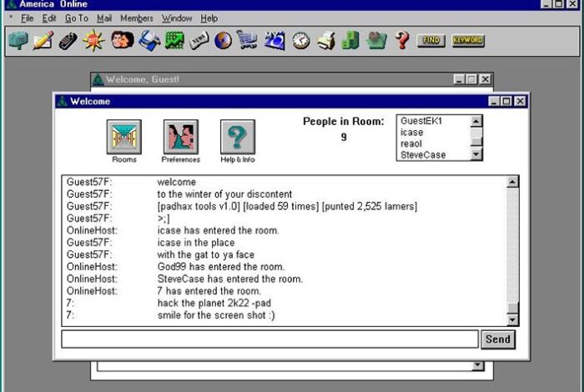Click the chat log scroll down arrow
The width and height of the screenshot is (584, 392).
coord(512,319)
